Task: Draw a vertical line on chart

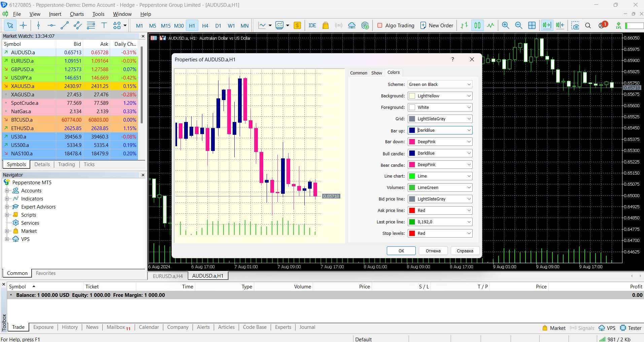Action: click(x=38, y=25)
